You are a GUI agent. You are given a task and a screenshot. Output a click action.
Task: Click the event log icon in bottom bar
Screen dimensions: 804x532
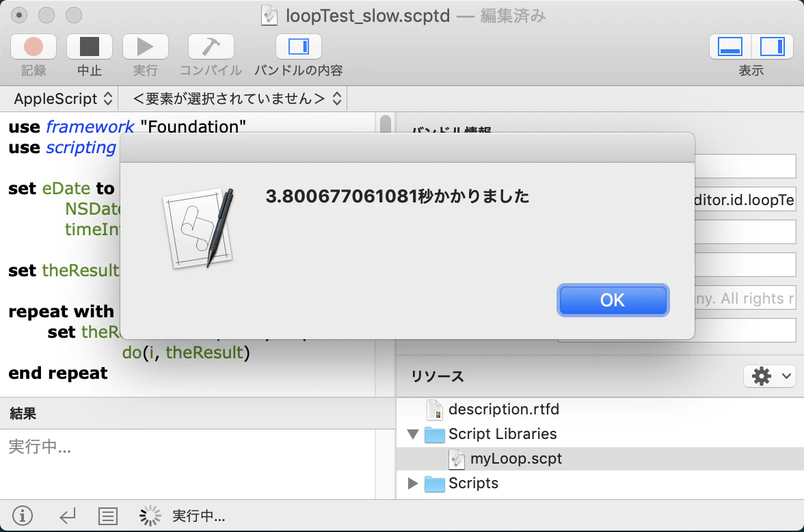(108, 516)
